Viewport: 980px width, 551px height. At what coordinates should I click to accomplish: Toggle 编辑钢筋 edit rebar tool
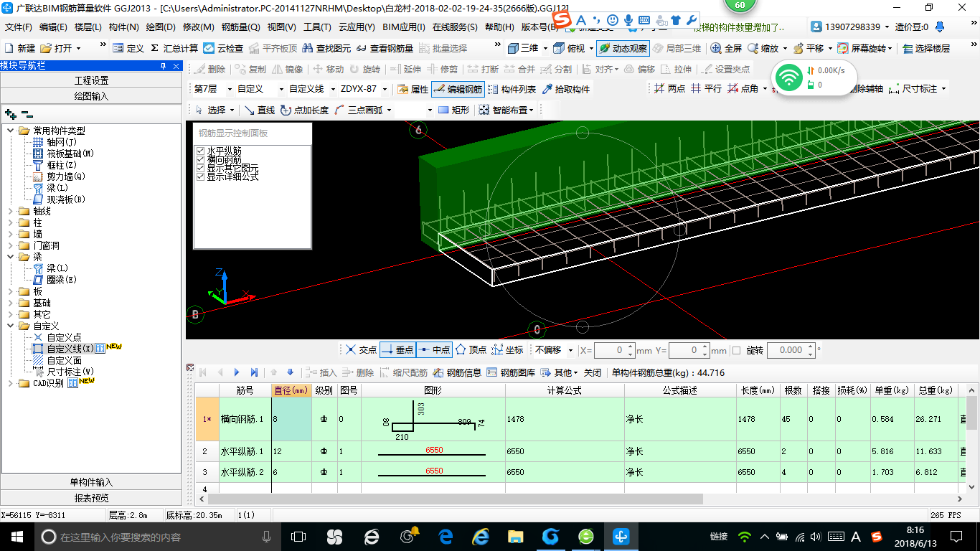pos(458,89)
